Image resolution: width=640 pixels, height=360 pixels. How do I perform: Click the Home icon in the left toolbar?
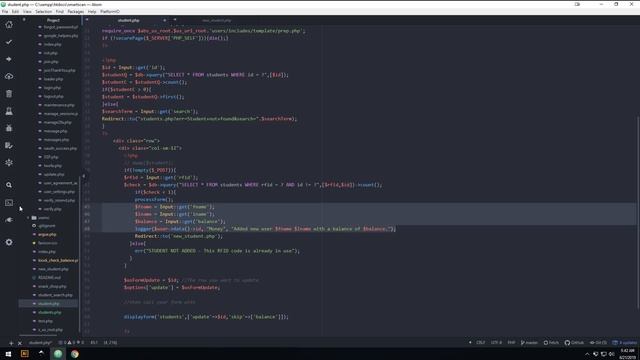(x=9, y=25)
